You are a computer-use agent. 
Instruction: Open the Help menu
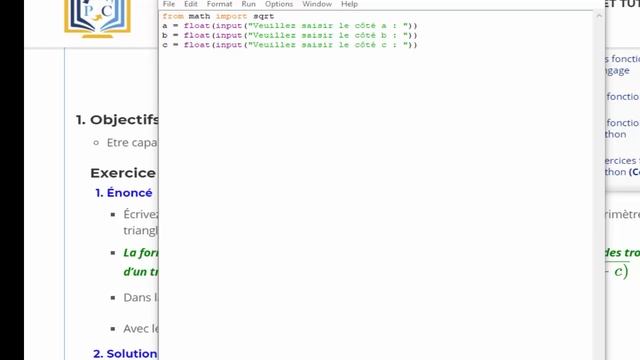(349, 4)
